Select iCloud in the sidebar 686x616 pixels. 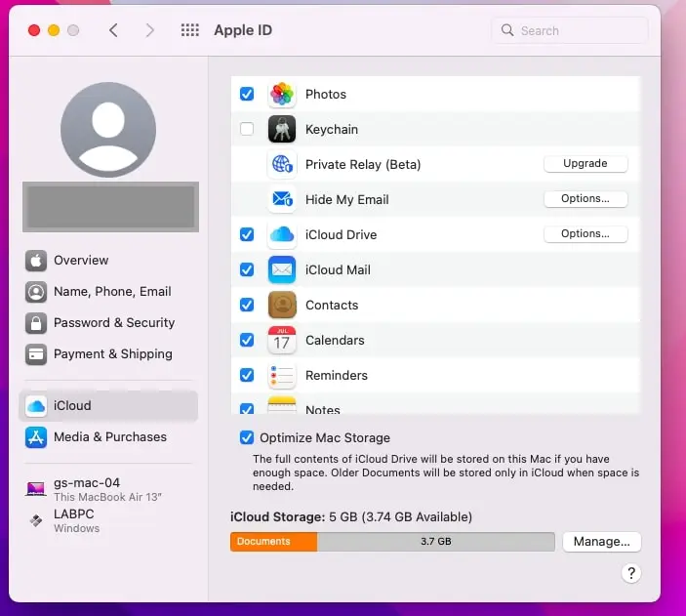108,406
